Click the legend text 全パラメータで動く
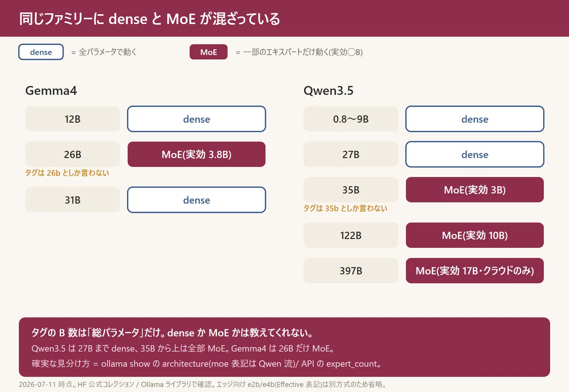Viewport: 569px width, 392px height. 108,52
